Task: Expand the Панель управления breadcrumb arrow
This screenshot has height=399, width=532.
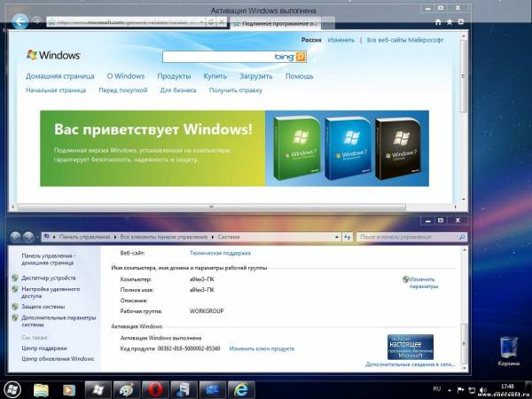Action: 115,237
